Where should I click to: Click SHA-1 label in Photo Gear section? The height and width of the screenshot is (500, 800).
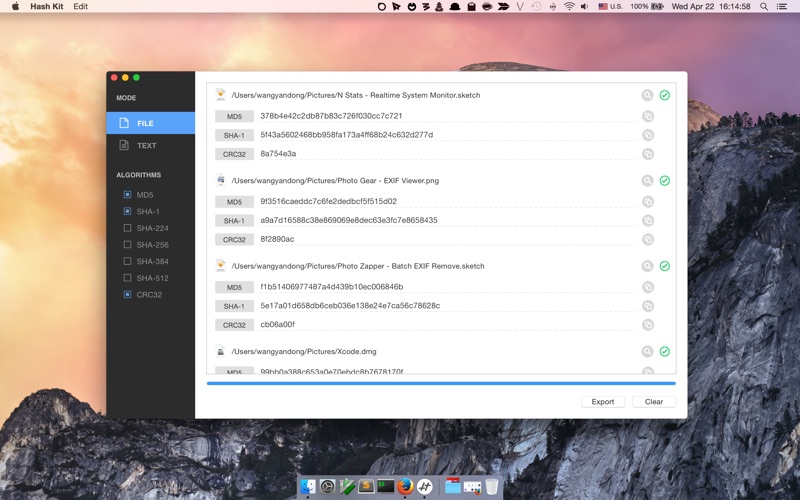coord(234,220)
